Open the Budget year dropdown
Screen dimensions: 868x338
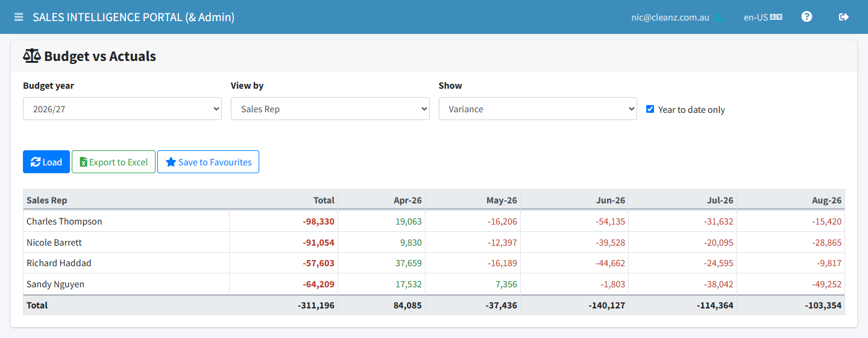coord(122,109)
